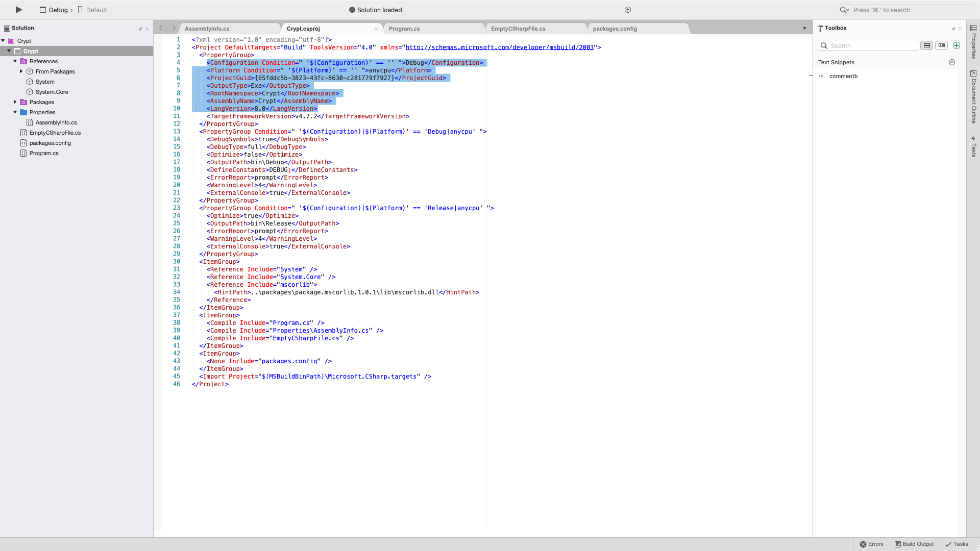980x551 pixels.
Task: Click the Run play button
Action: pyautogui.click(x=19, y=10)
